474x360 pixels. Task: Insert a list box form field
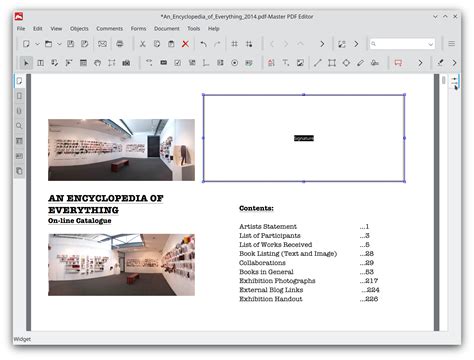(x=220, y=63)
